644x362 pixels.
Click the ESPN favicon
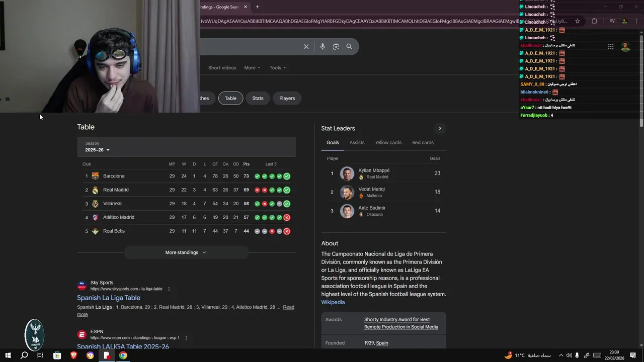[82, 334]
